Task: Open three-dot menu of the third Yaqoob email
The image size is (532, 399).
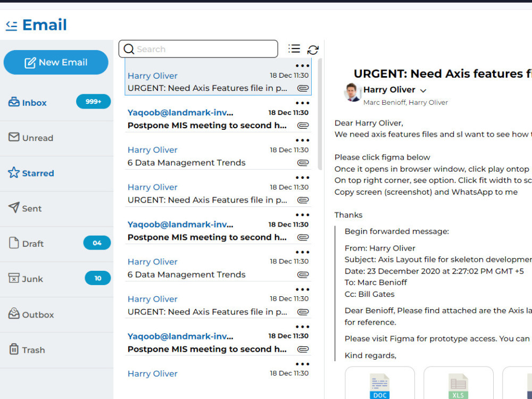Action: coord(302,327)
